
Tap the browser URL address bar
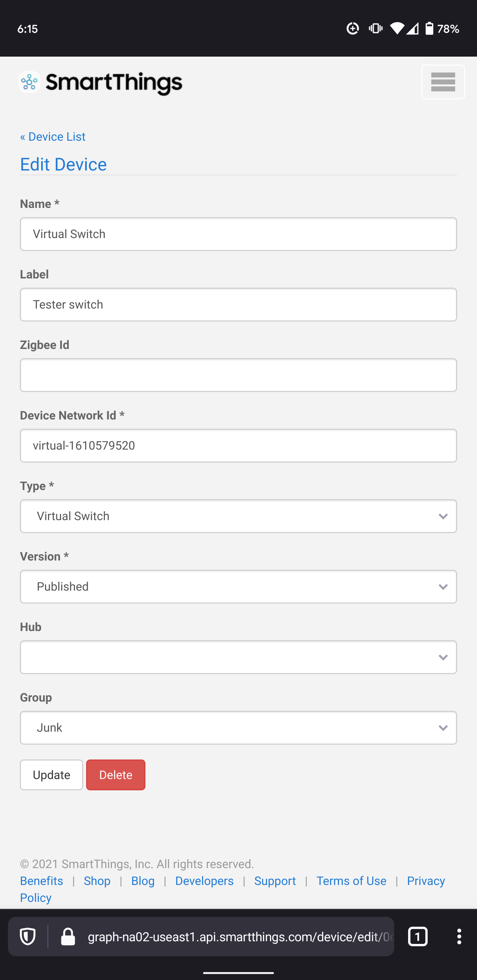point(240,936)
